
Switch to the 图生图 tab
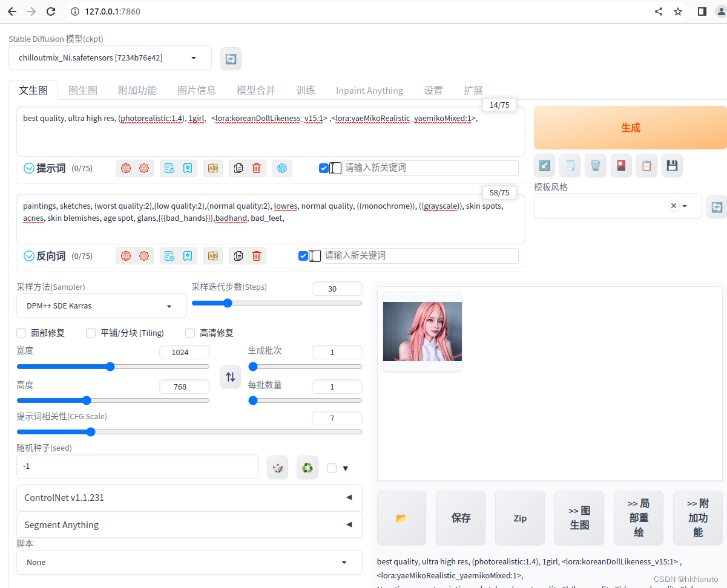coord(83,90)
